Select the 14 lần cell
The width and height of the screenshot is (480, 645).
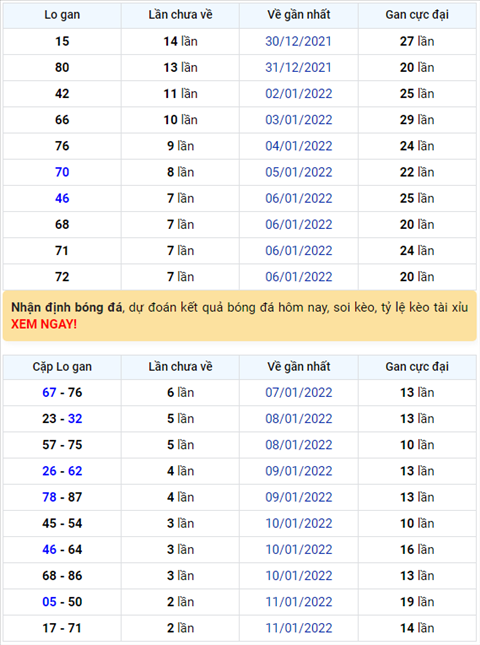180,41
